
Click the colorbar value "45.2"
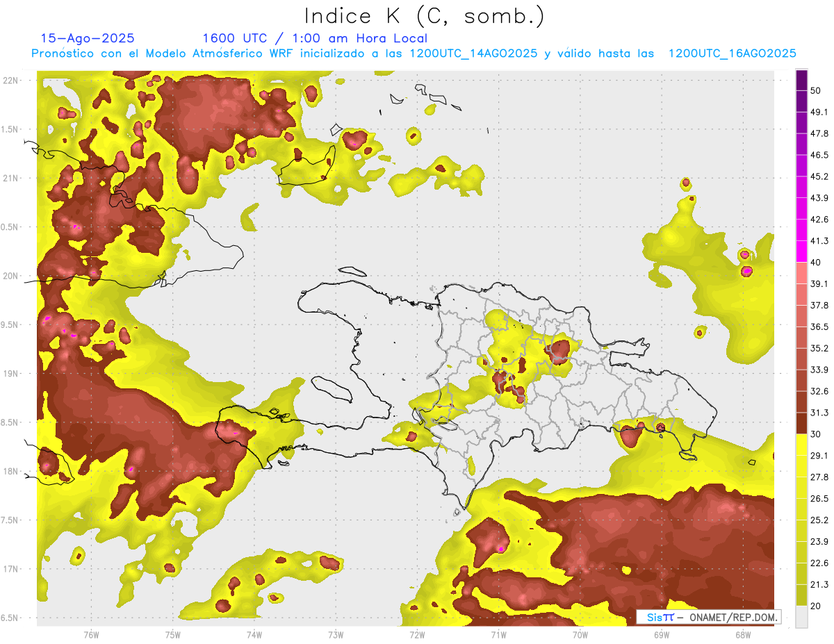(819, 176)
